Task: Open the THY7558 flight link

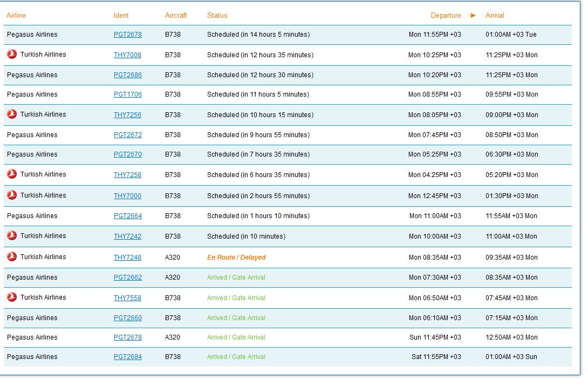Action: [127, 298]
